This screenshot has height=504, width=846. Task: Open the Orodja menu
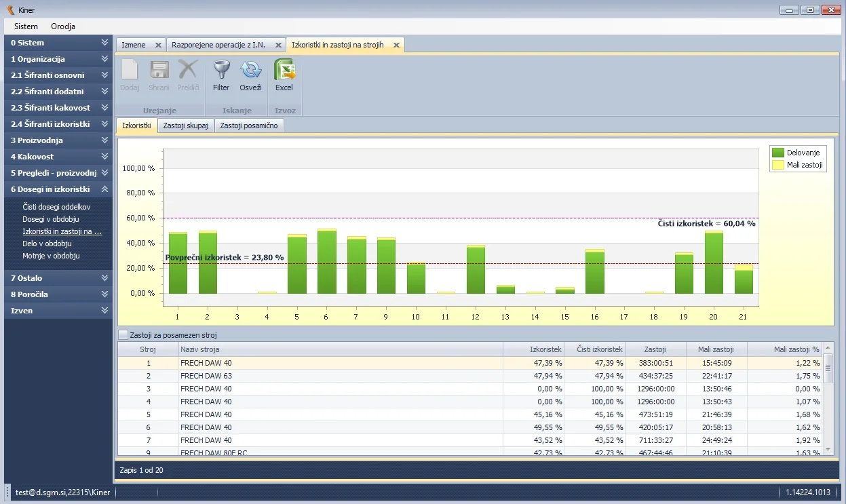pyautogui.click(x=63, y=26)
